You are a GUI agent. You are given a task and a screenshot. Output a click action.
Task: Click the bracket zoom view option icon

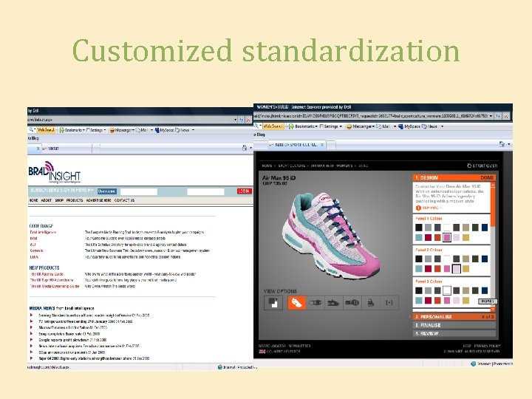tap(389, 302)
